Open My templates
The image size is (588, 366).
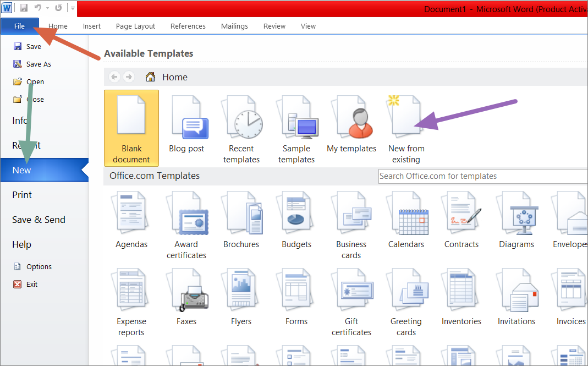[x=351, y=125]
